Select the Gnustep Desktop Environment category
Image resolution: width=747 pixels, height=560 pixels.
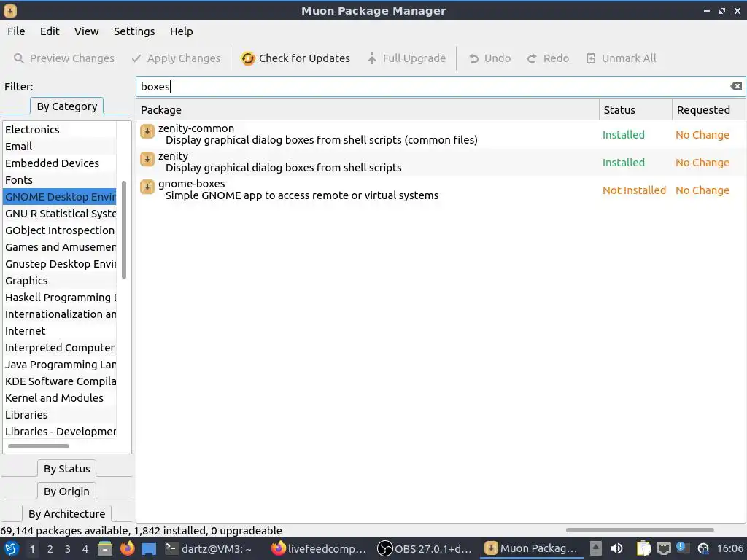coord(60,264)
